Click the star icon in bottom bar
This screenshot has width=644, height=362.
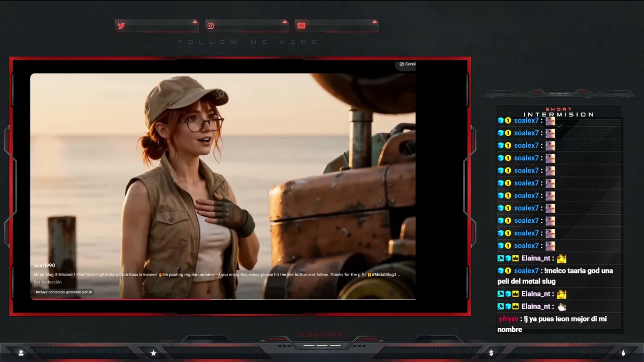(153, 353)
